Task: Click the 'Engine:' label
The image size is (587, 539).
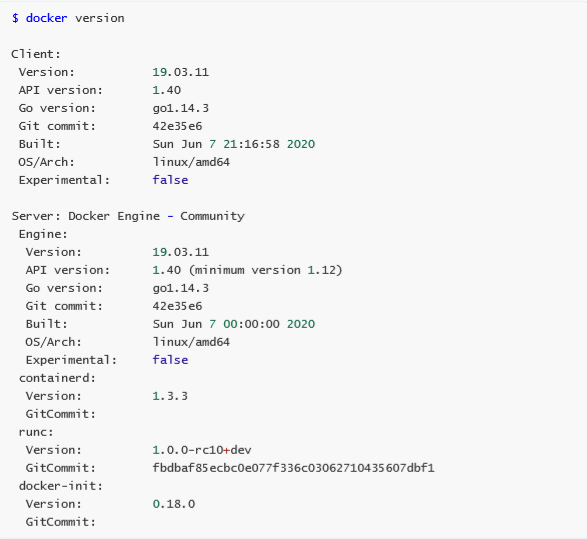Action: click(x=43, y=234)
